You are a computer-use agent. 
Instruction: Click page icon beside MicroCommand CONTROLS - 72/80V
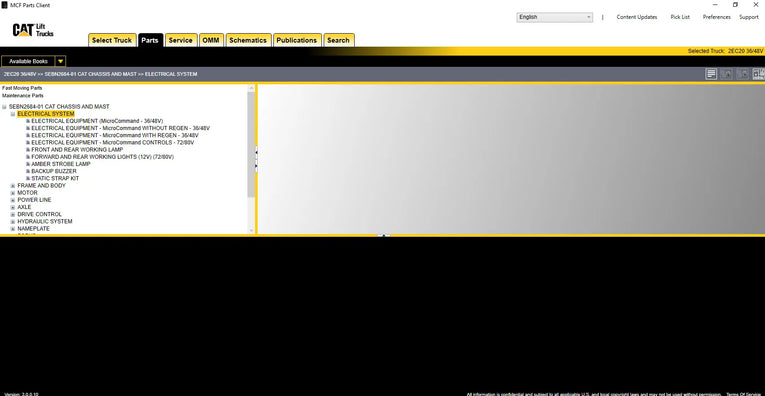[x=28, y=143]
